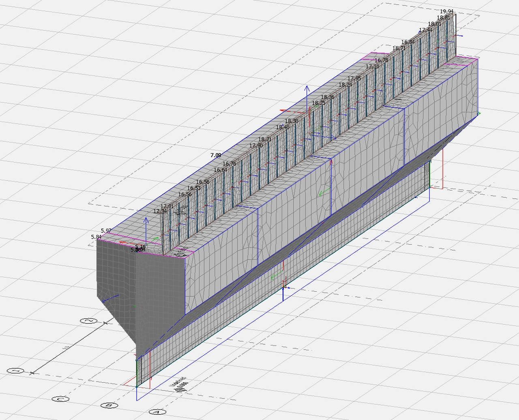
Task: Select the 17.10 value label
Action: tap(373, 66)
